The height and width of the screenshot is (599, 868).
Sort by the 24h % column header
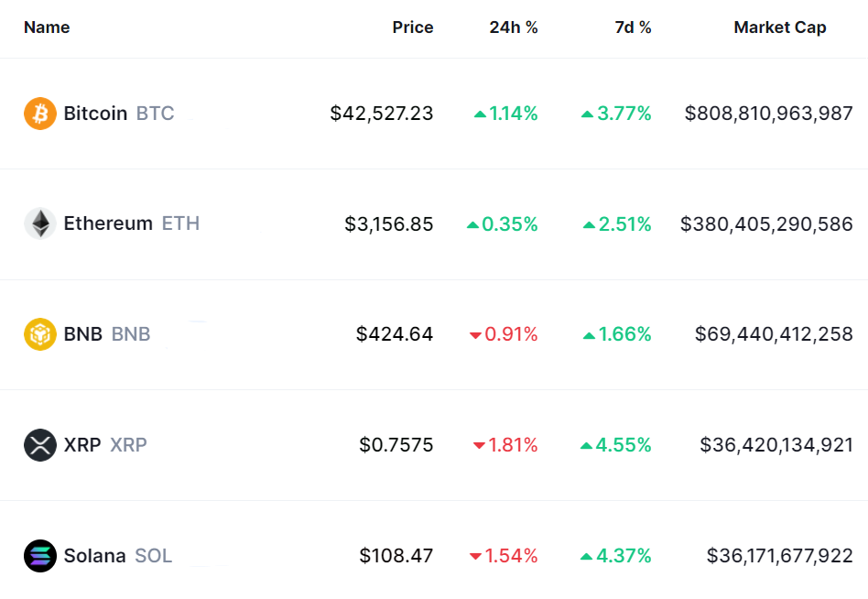pos(513,27)
